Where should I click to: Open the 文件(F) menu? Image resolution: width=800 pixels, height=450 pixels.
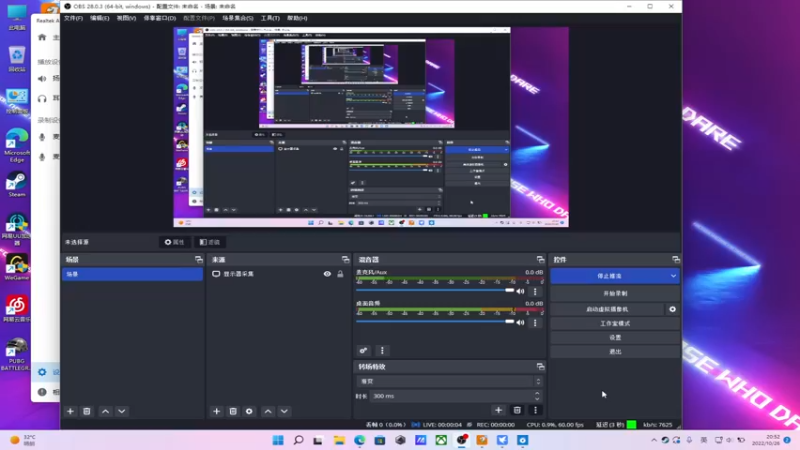tap(73, 18)
